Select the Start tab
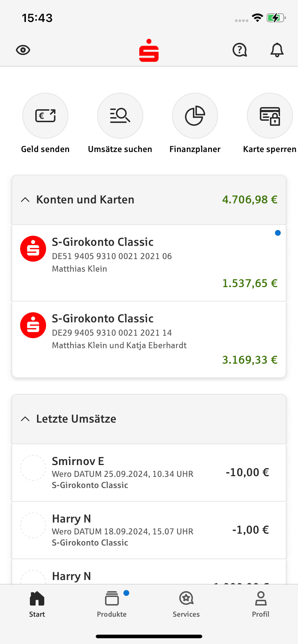 (37, 604)
